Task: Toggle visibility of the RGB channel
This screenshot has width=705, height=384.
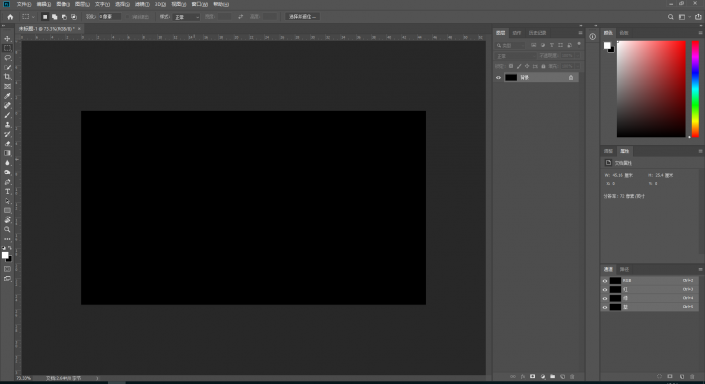Action: [x=605, y=281]
